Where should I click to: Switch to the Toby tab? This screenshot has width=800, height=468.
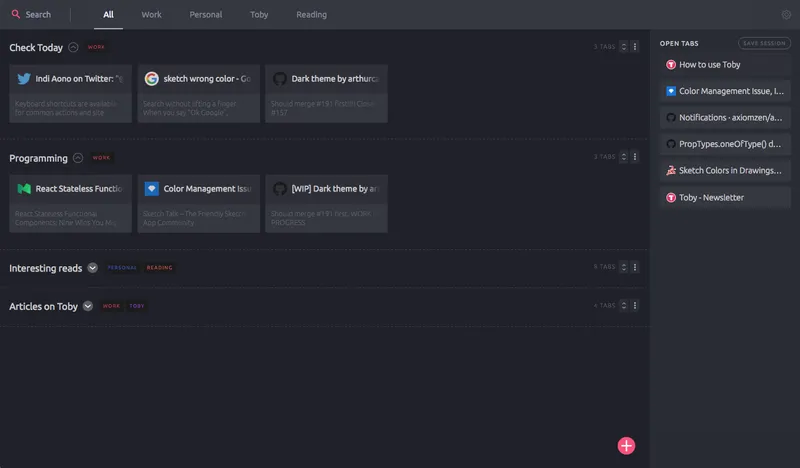tap(259, 15)
